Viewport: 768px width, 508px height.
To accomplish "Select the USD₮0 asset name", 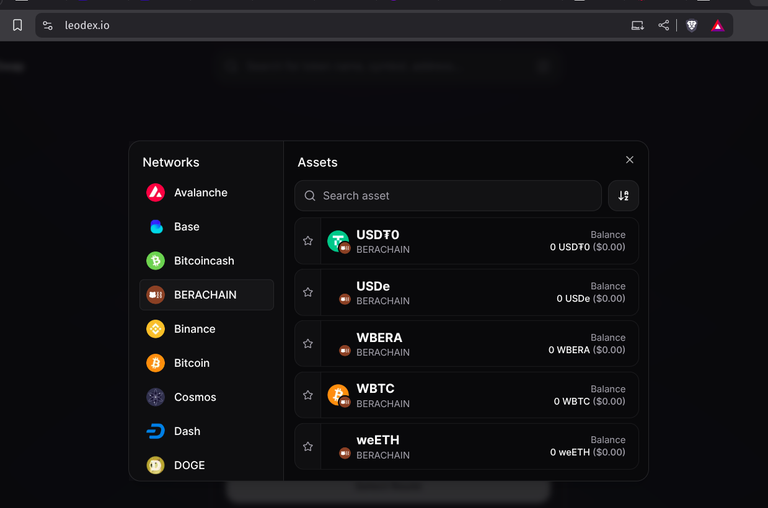I will tap(378, 235).
